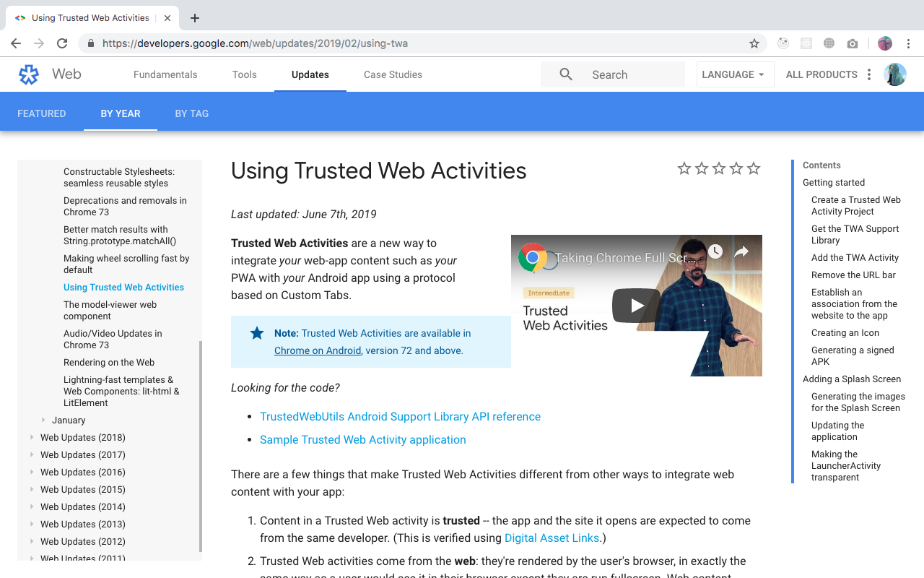Expand the January tree item
Image resolution: width=924 pixels, height=578 pixels.
[x=43, y=420]
